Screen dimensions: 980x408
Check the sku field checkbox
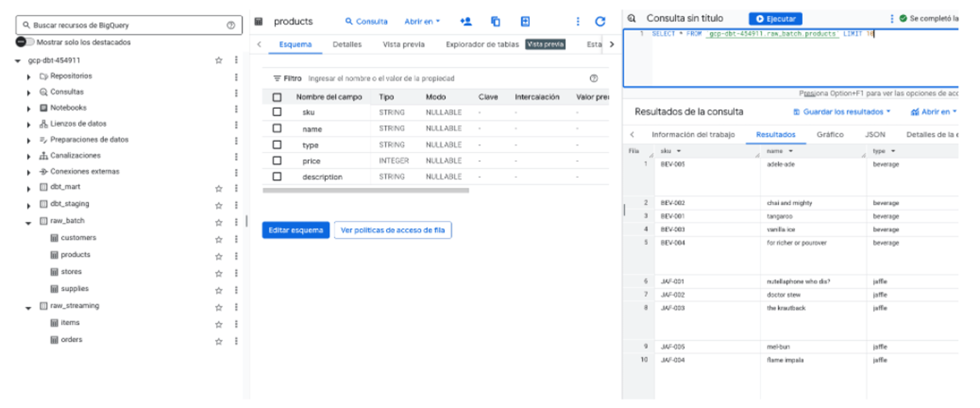tap(277, 112)
